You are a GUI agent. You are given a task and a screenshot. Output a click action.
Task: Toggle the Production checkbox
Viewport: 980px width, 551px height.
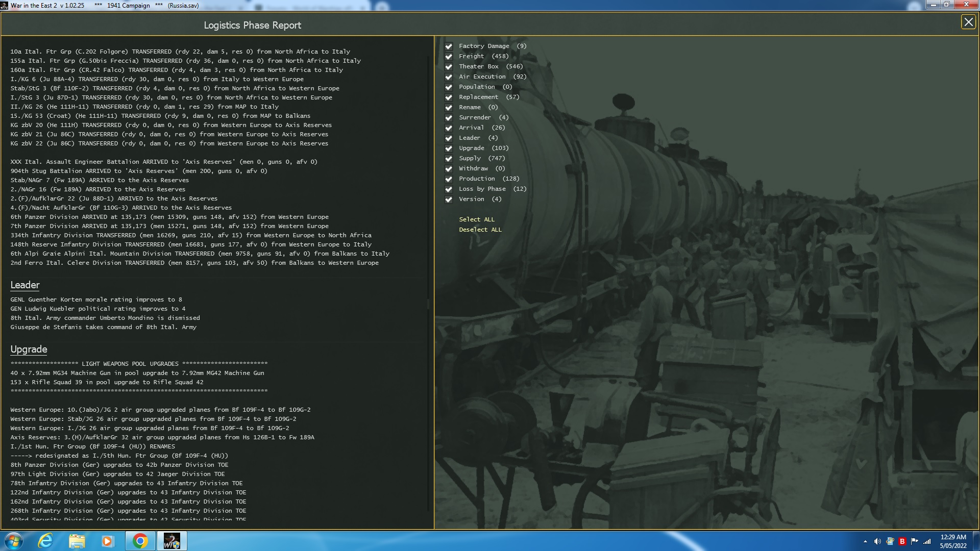[x=449, y=179]
